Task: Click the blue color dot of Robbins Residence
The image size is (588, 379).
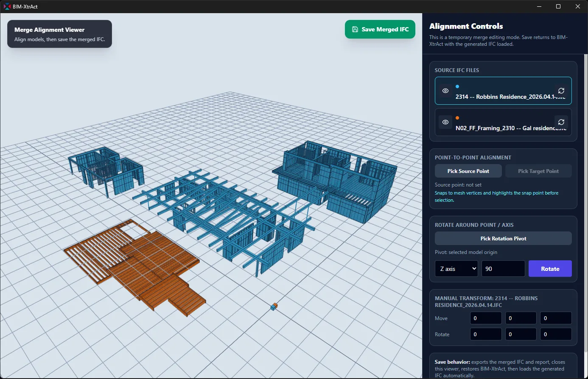Action: [457, 86]
